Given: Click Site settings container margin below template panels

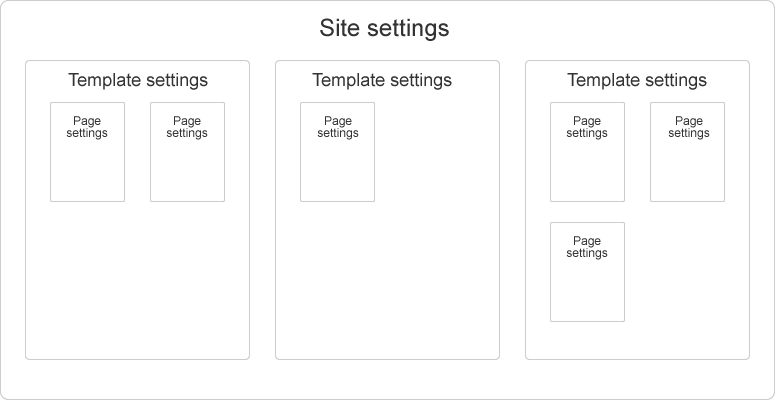Looking at the screenshot, I should [x=387, y=378].
